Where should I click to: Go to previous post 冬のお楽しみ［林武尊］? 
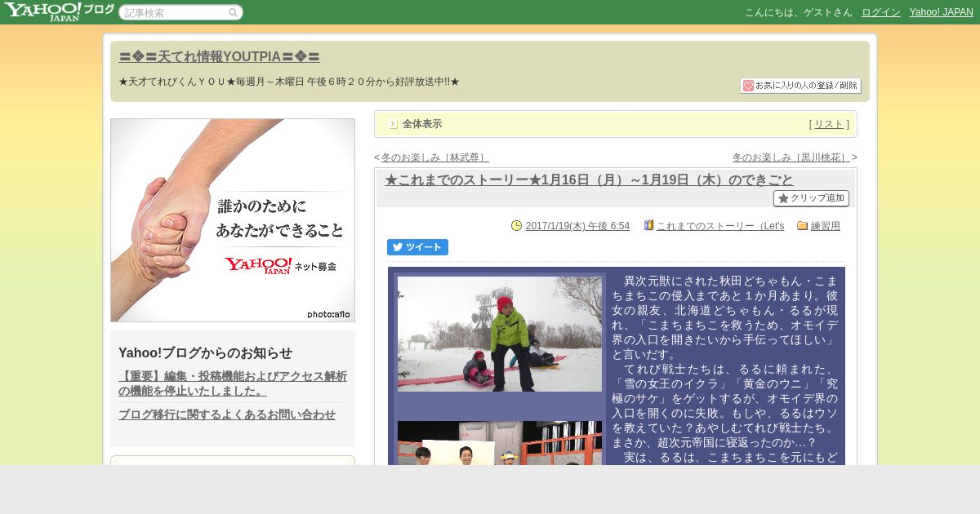434,157
